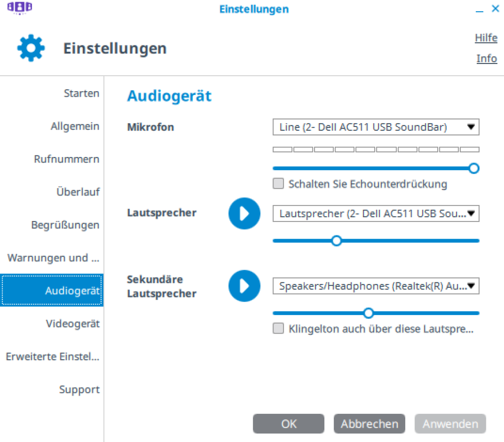Minimize the Einstellungen window
Viewport: 504px width, 442px height.
point(479,10)
